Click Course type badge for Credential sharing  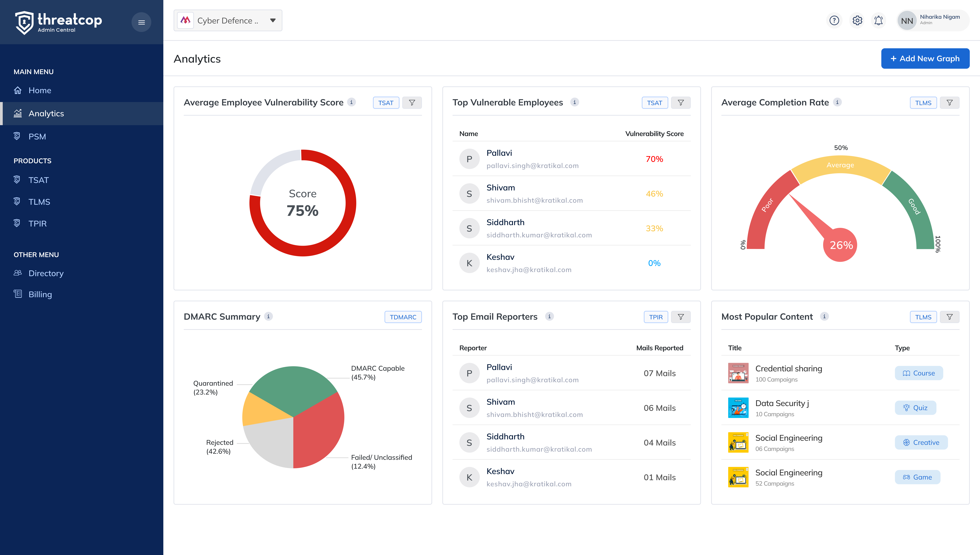tap(919, 373)
